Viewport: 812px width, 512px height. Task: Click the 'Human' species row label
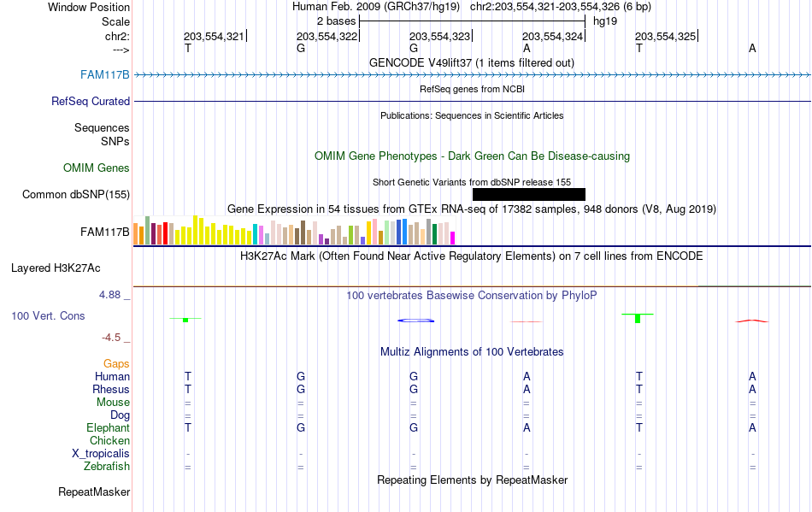(x=112, y=376)
